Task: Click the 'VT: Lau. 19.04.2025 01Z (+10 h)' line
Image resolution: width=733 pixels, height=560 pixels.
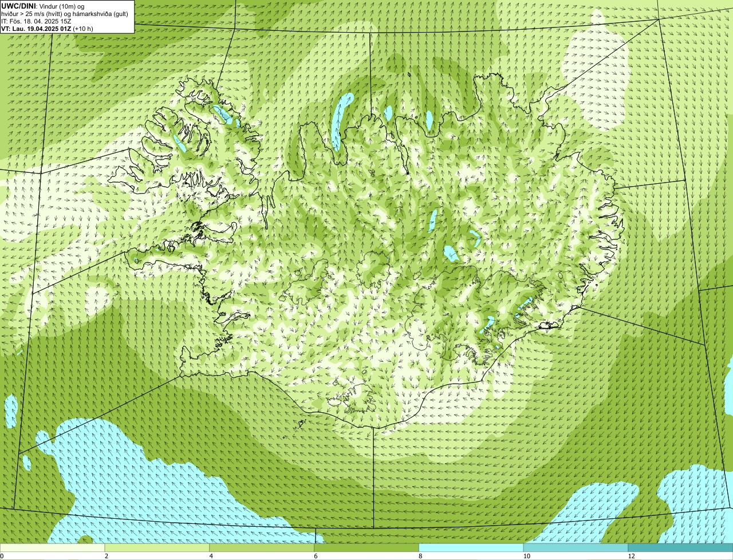Action: point(47,28)
